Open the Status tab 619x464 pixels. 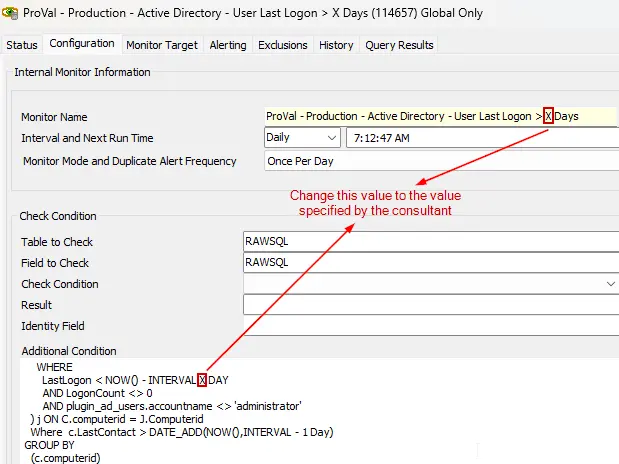click(22, 45)
